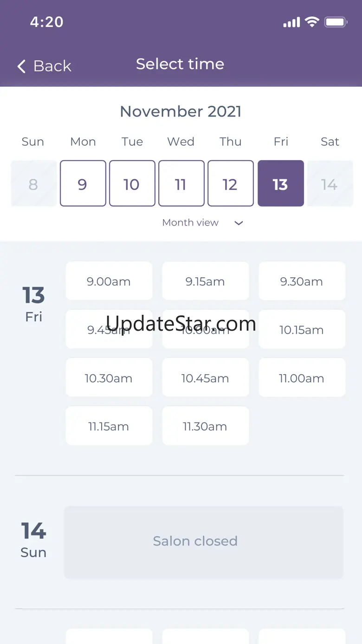Tap the cellular signal bars icon
The width and height of the screenshot is (362, 644).
click(291, 22)
